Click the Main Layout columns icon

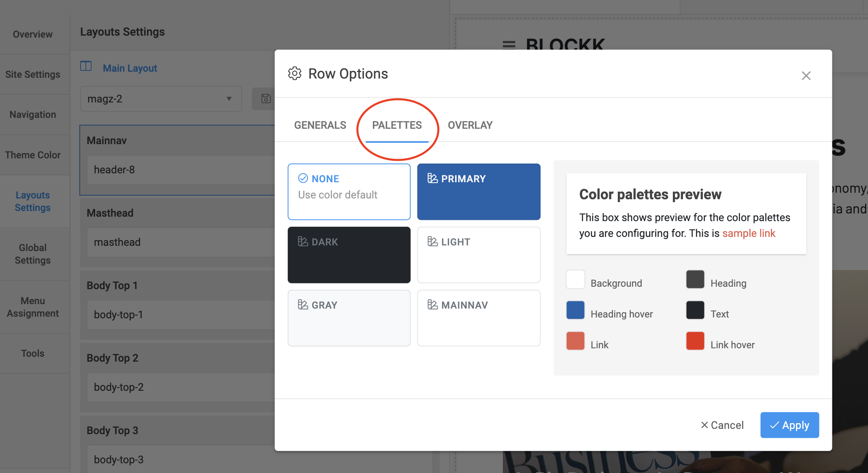[x=86, y=66]
